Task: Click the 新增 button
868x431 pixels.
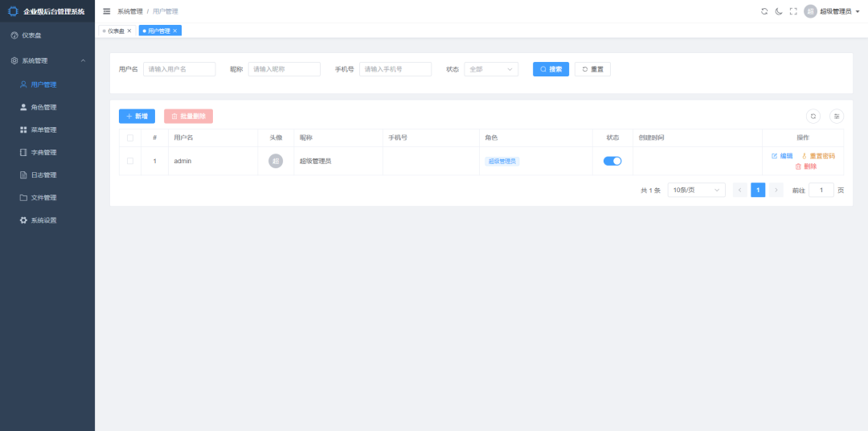Action: pos(137,117)
